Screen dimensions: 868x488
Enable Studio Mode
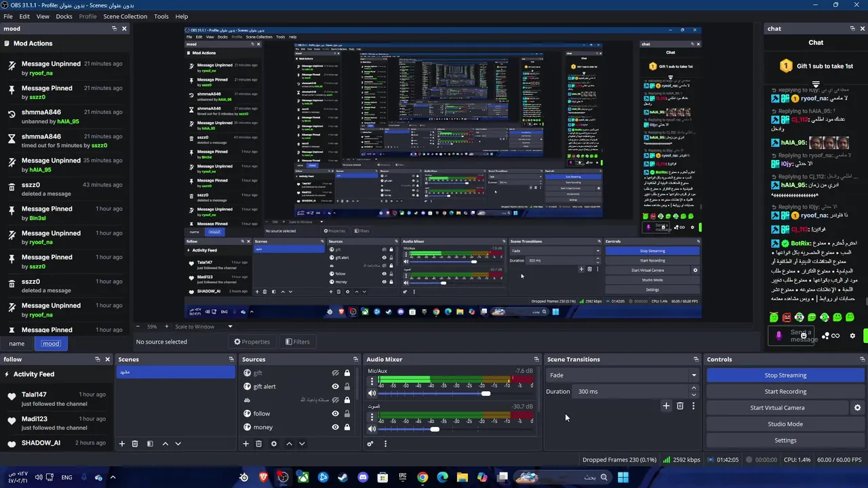point(785,424)
